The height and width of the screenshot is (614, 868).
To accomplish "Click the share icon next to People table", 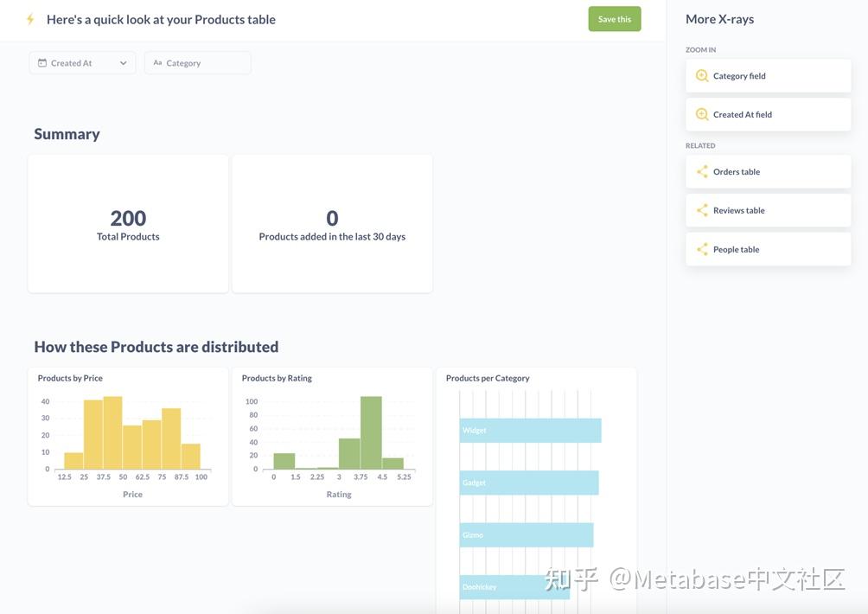I will point(703,250).
